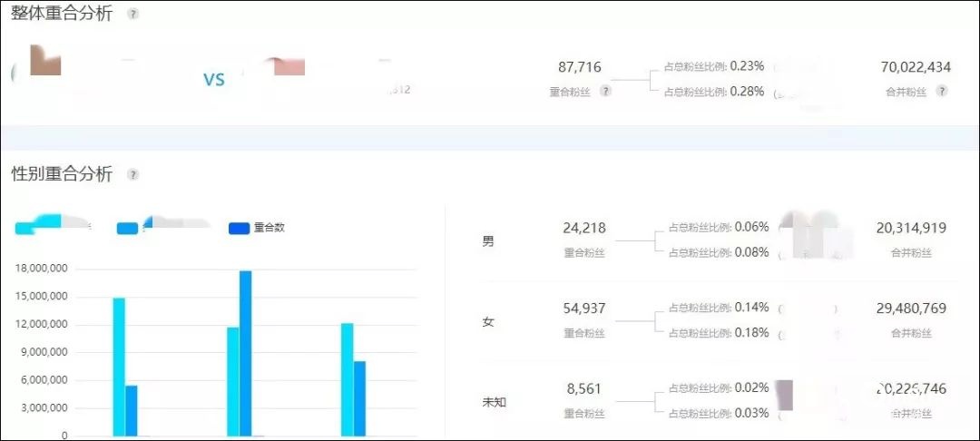Select the 男 gender row label

pyautogui.click(x=488, y=241)
